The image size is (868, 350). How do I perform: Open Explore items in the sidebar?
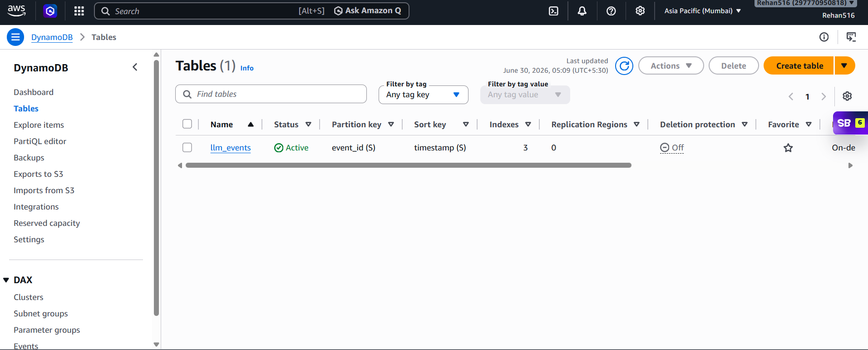tap(39, 125)
